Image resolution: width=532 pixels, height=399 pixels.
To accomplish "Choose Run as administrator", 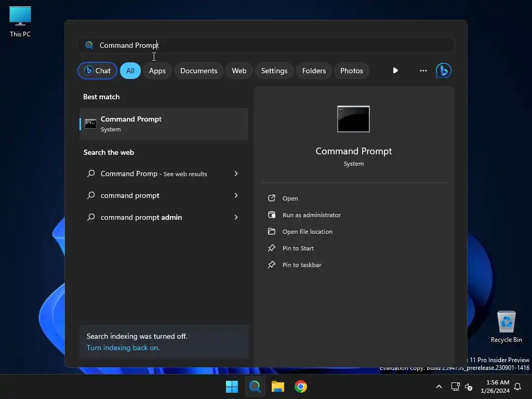I will click(x=312, y=215).
